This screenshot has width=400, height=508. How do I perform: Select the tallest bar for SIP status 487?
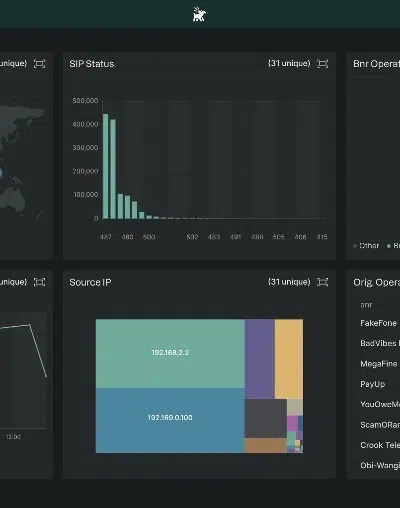coord(105,166)
